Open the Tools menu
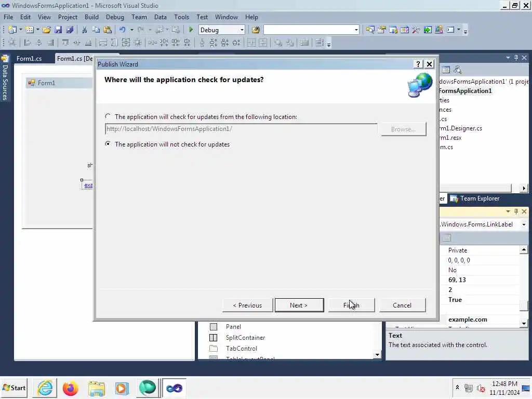The image size is (532, 399). coord(181,17)
